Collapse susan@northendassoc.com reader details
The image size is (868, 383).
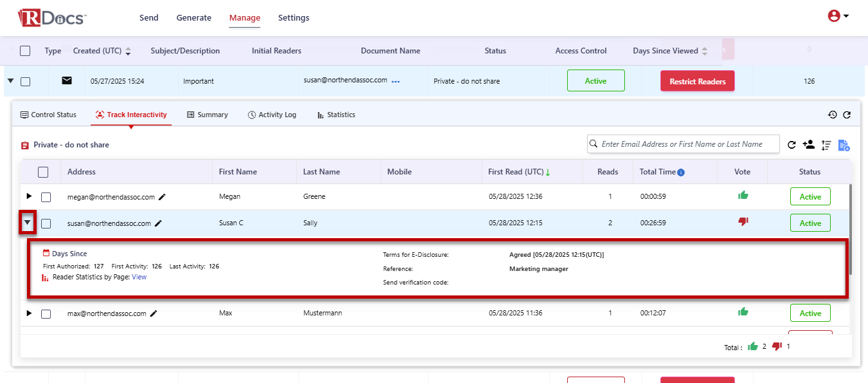pos(27,223)
